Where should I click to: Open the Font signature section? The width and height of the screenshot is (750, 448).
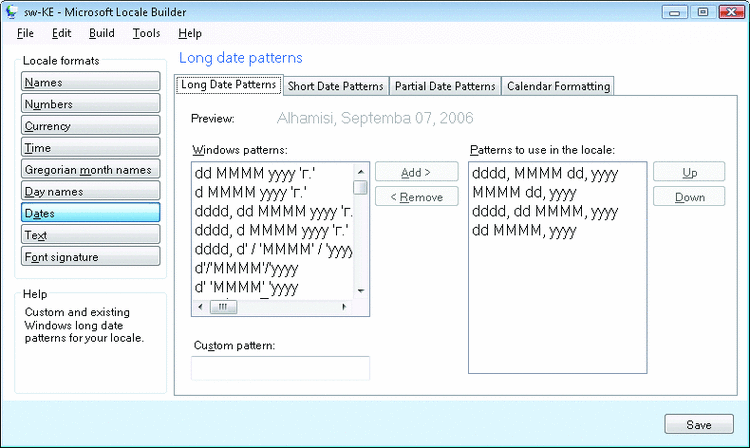point(90,257)
